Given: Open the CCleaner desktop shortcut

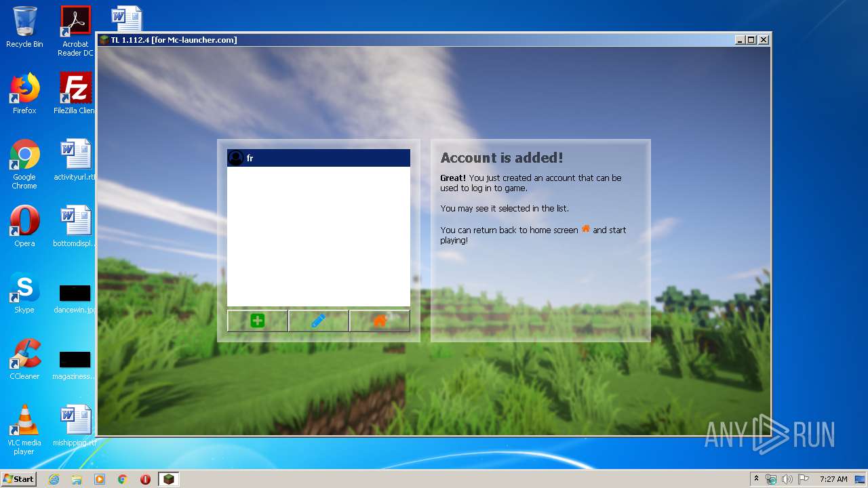Looking at the screenshot, I should click(x=24, y=359).
